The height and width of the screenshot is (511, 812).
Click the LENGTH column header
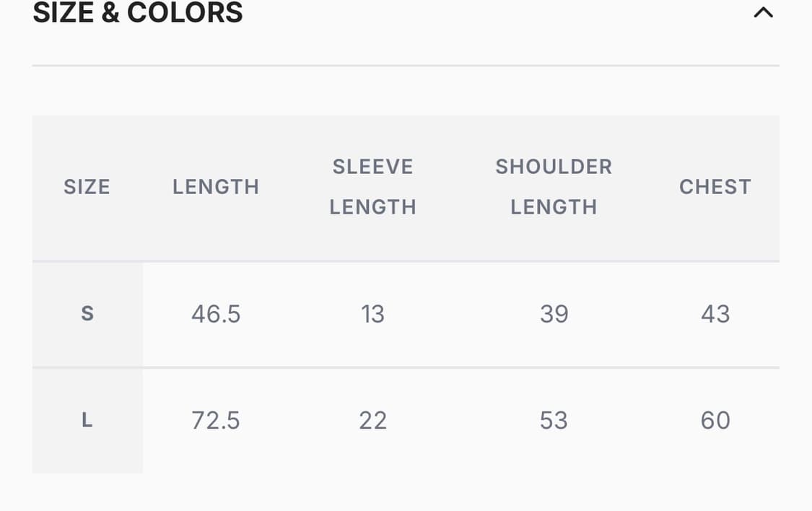(216, 187)
